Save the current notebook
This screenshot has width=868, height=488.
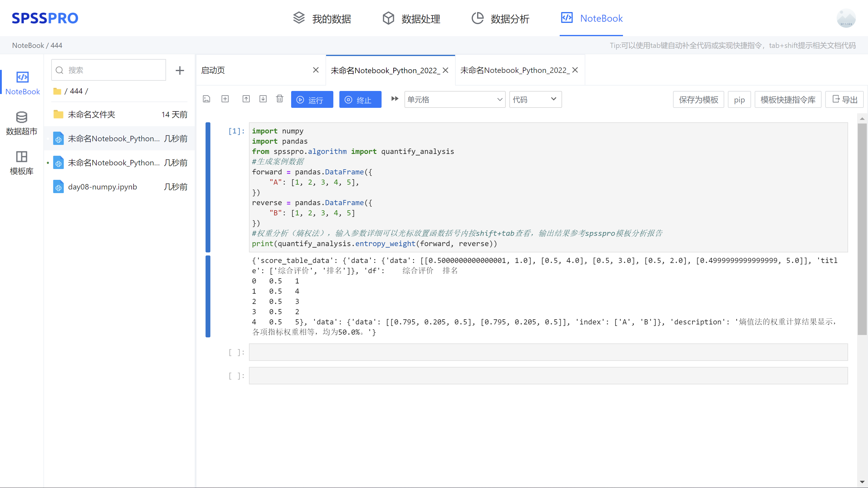pyautogui.click(x=206, y=99)
